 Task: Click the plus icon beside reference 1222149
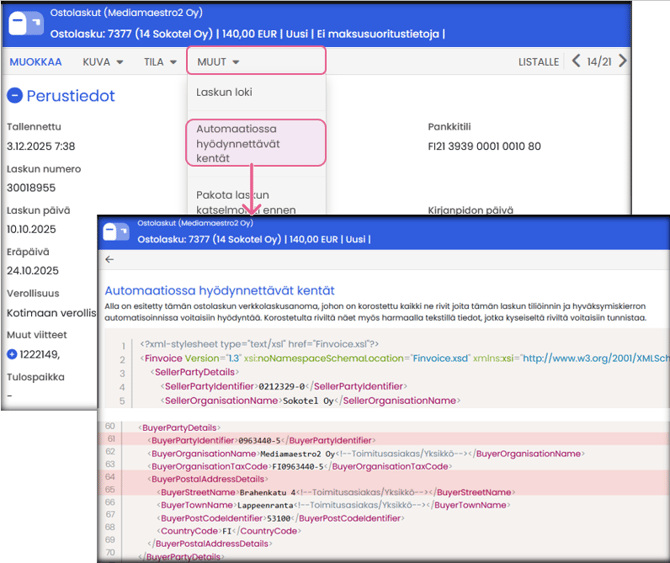(x=11, y=353)
